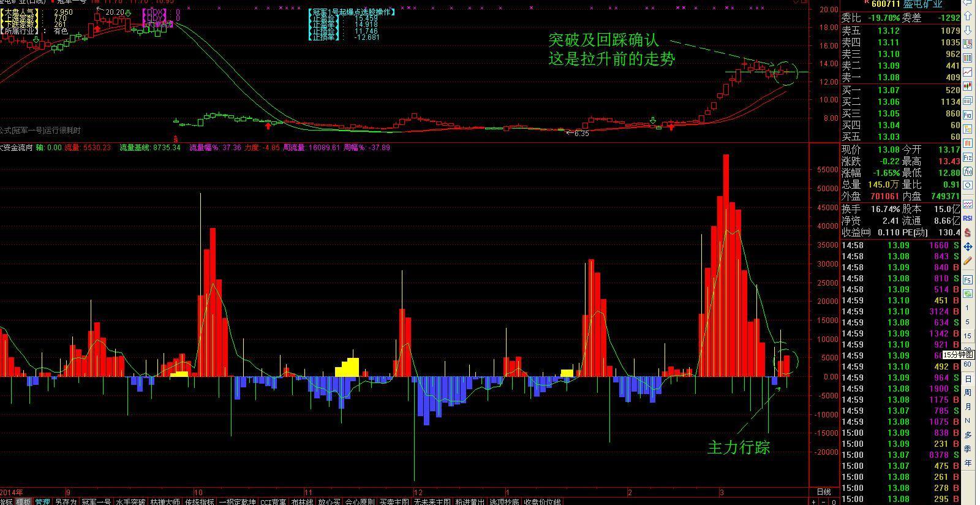Image resolution: width=980 pixels, height=505 pixels.
Task: Click the green refresh icon in the side toolbar
Action: (x=968, y=294)
